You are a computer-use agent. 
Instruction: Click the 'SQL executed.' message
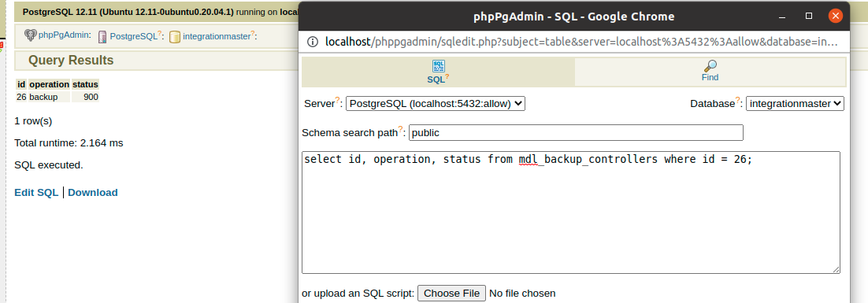[49, 164]
